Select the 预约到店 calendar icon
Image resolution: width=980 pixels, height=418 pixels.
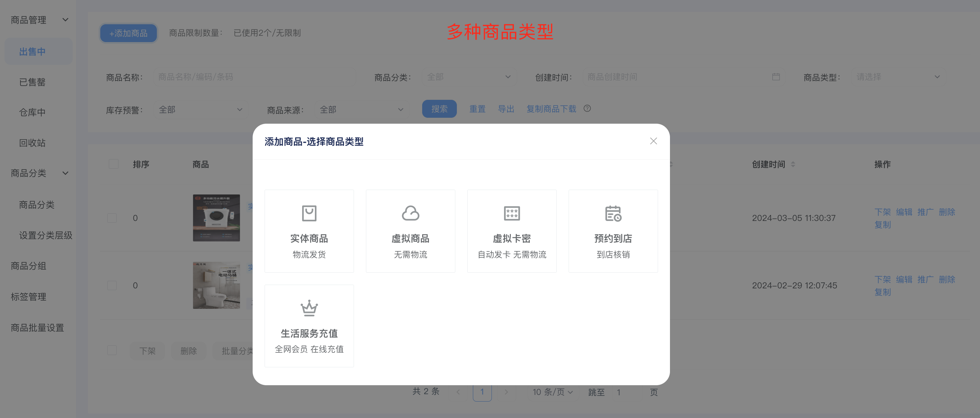click(613, 213)
